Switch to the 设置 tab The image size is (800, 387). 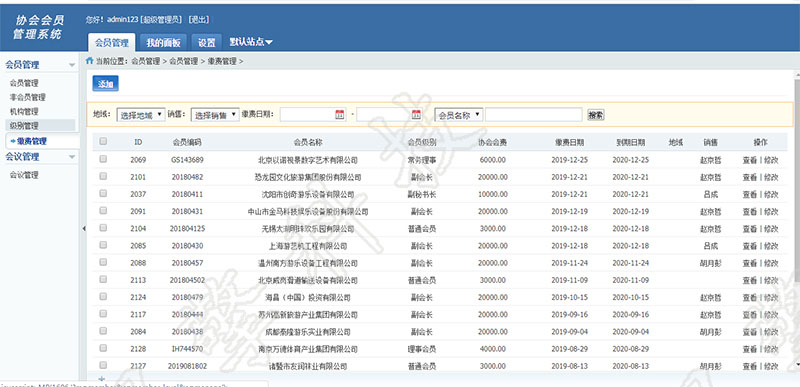click(x=207, y=42)
